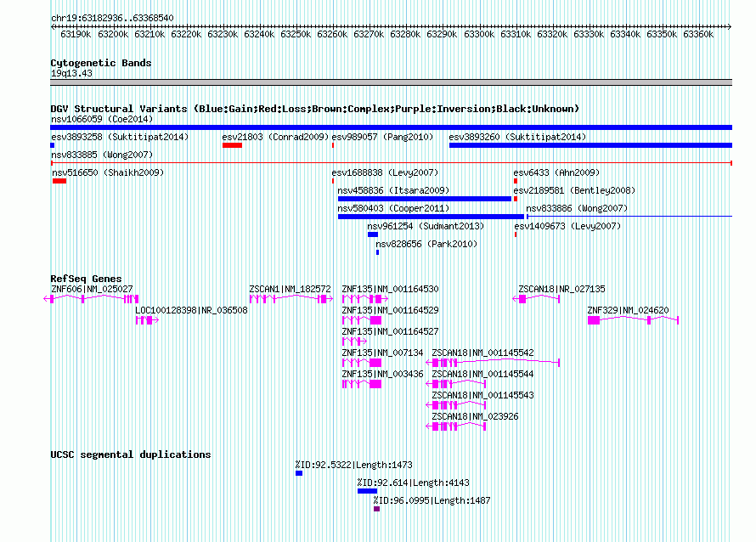The height and width of the screenshot is (542, 756).
Task: Open the LOC100128398|NR_036508 gene label
Action: point(191,310)
